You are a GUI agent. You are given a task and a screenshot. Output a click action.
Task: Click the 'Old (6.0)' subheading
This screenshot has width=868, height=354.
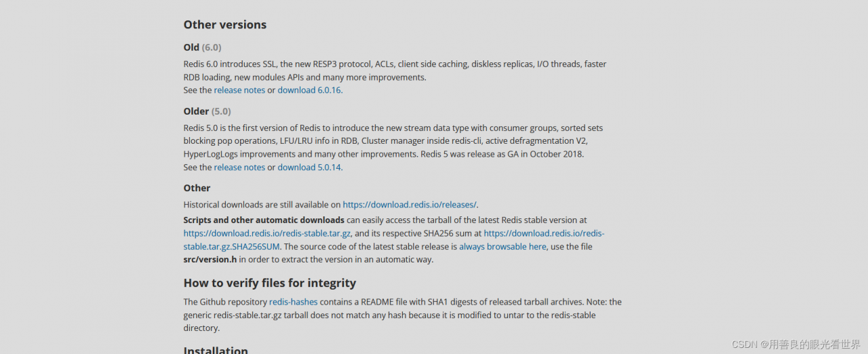[202, 47]
